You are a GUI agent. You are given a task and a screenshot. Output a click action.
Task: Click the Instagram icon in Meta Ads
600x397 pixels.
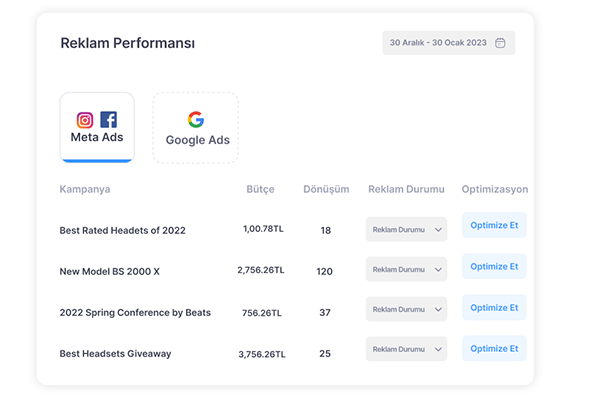tap(85, 120)
